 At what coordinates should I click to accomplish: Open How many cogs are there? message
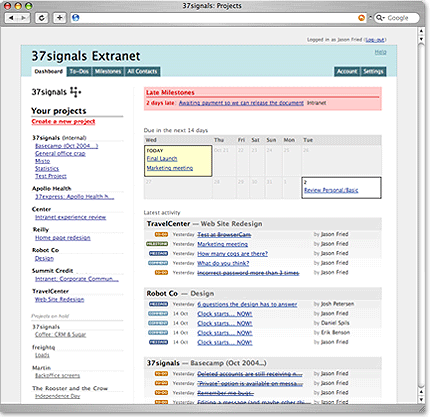click(232, 254)
